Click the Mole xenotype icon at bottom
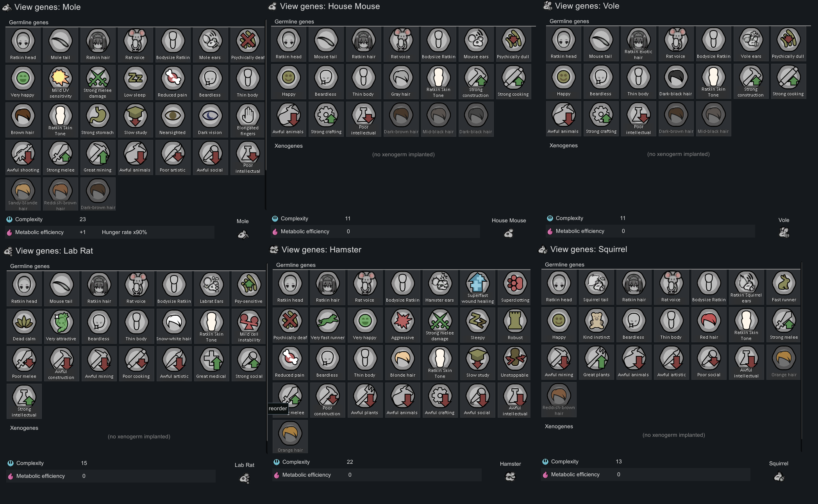Image resolution: width=818 pixels, height=504 pixels. [x=243, y=235]
